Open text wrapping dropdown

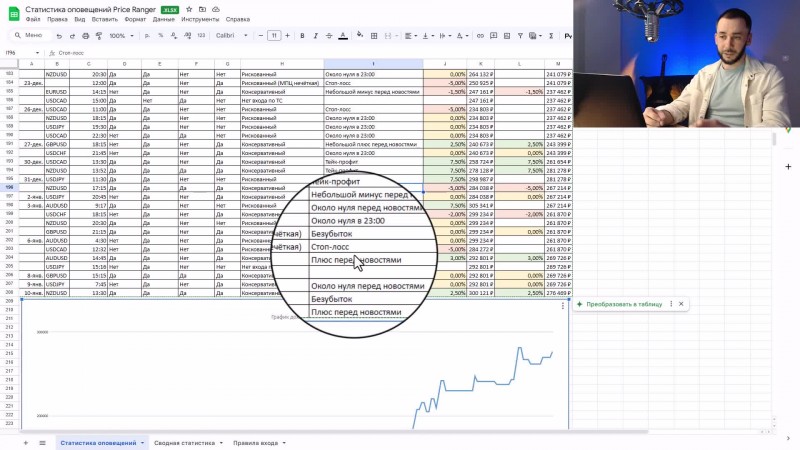(445, 36)
